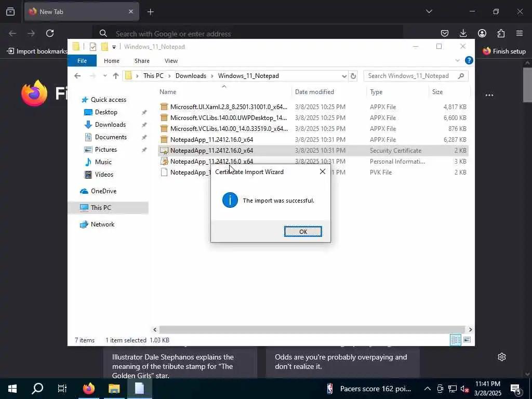This screenshot has height=399, width=532.
Task: Open Downloads in navigation pane
Action: [110, 125]
